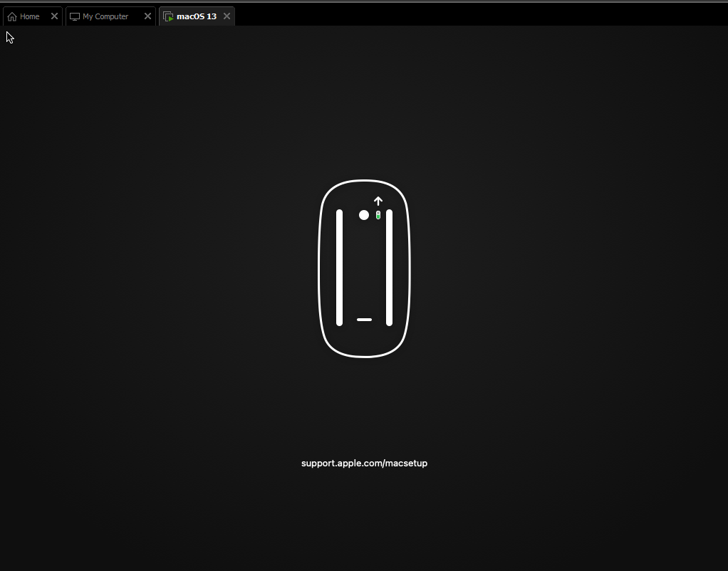Click the white status dot on the mouse
The width and height of the screenshot is (728, 571).
point(364,214)
